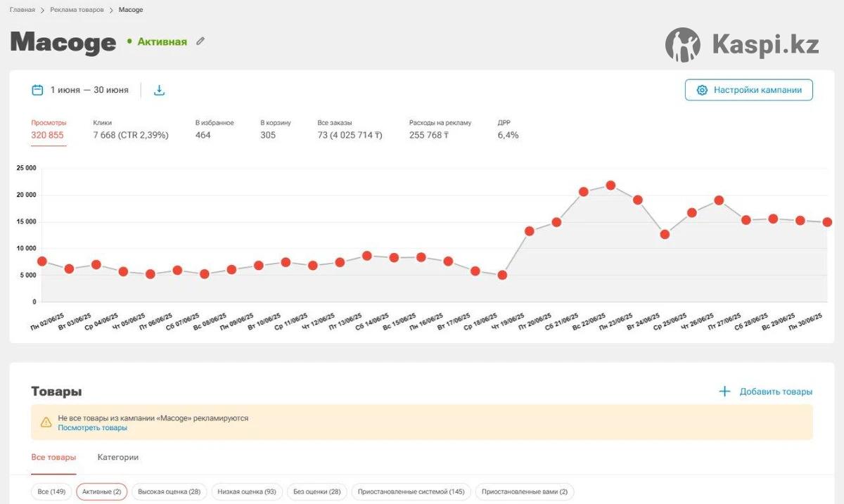844x504 pixels.
Task: Go to Главная in breadcrumbs
Action: pyautogui.click(x=22, y=10)
